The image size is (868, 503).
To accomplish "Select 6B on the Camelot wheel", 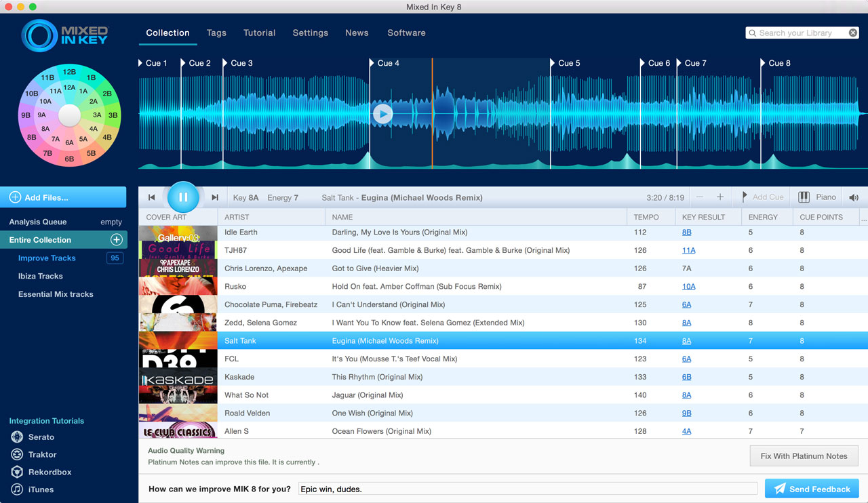I will 69,159.
